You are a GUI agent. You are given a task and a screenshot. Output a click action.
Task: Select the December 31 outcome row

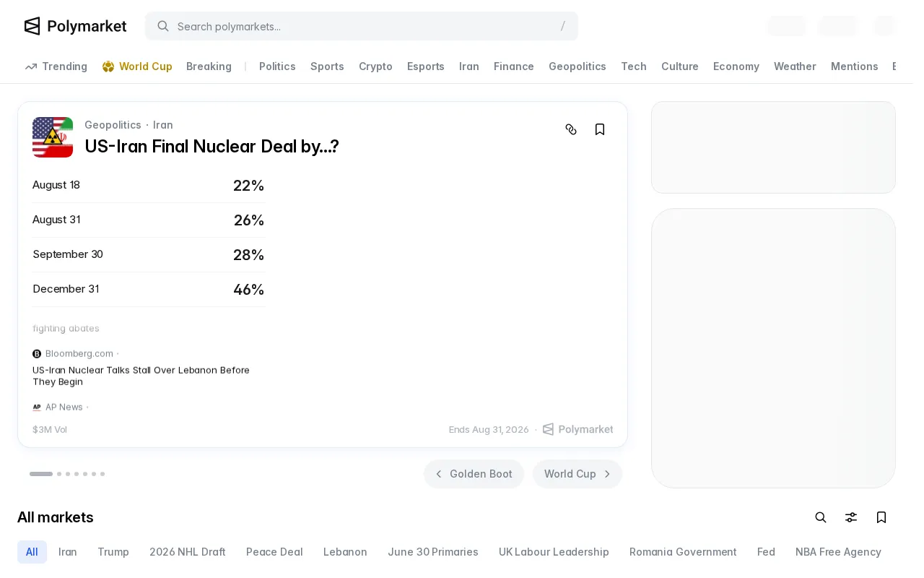click(x=149, y=290)
